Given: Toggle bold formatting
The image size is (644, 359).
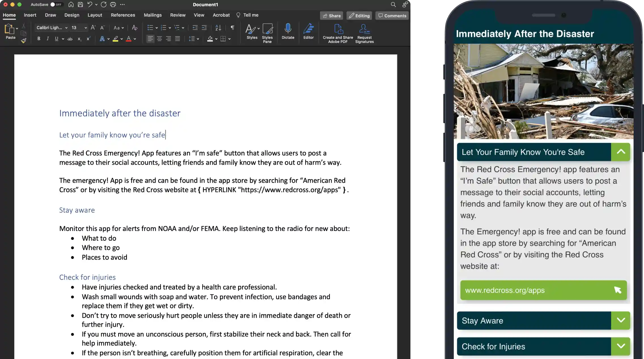Looking at the screenshot, I should click(39, 39).
